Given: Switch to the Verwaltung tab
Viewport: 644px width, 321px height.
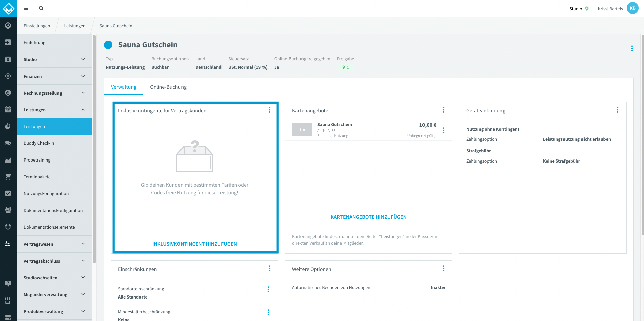Looking at the screenshot, I should tap(124, 87).
